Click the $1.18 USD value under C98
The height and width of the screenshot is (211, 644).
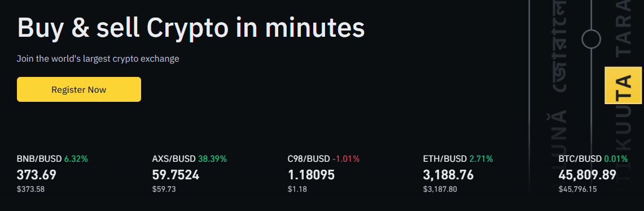click(x=297, y=190)
